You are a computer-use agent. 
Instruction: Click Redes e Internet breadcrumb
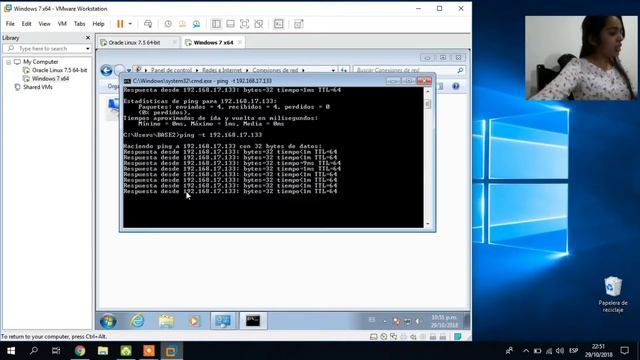[222, 70]
